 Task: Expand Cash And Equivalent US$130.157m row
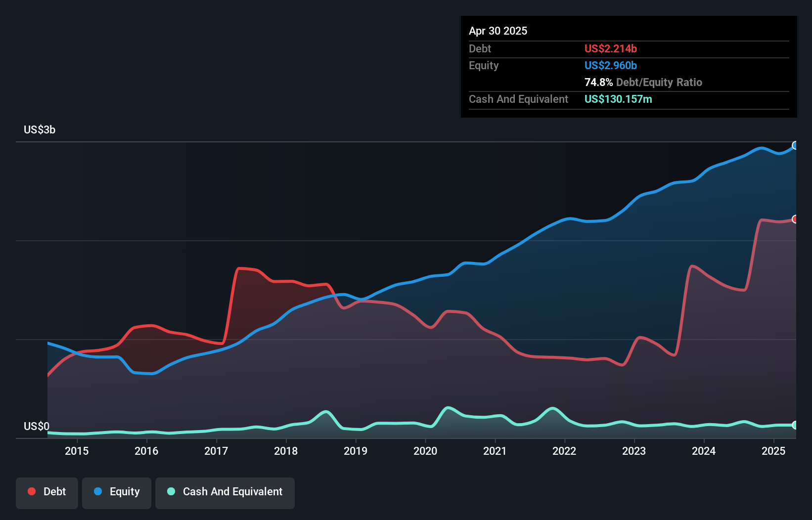click(618, 99)
